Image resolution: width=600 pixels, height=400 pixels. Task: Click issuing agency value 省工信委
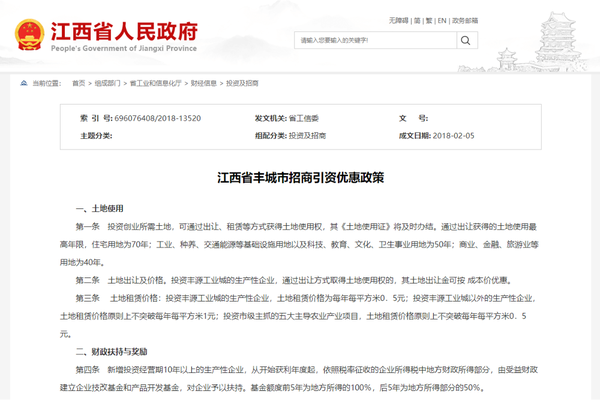[x=303, y=118]
